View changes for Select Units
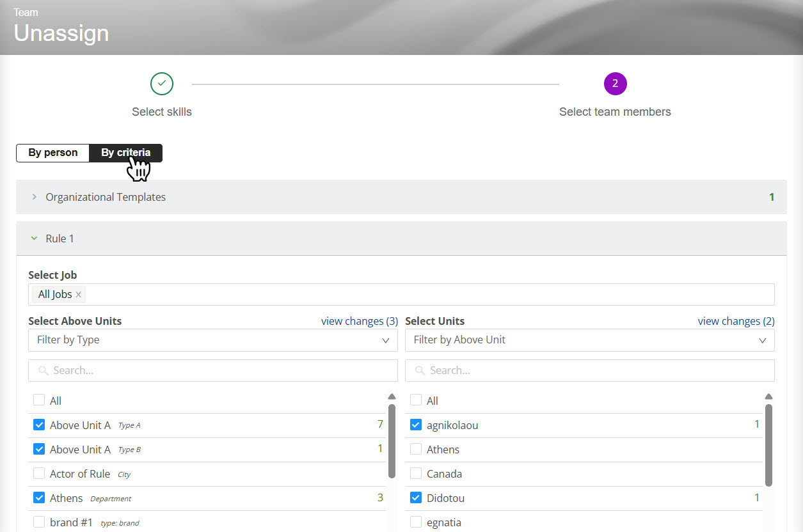The width and height of the screenshot is (803, 532). (736, 321)
